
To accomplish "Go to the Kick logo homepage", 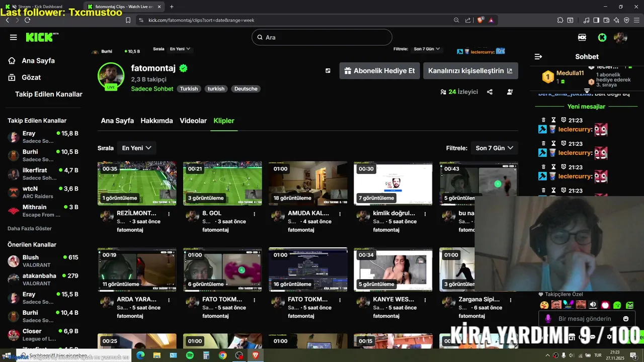I will click(x=42, y=37).
